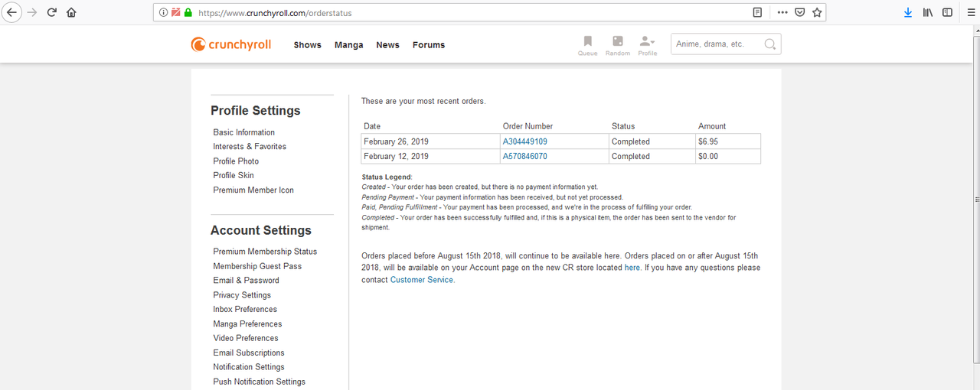Save page to Pocket icon

pyautogui.click(x=799, y=12)
